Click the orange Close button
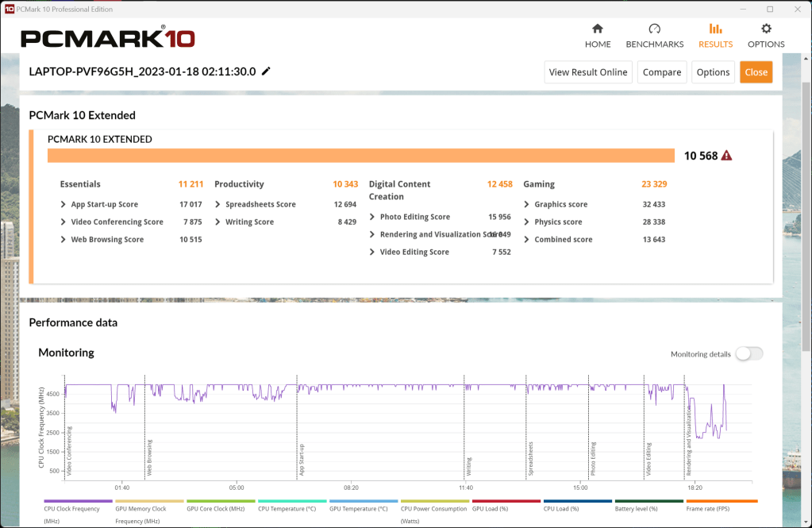Viewport: 812px width, 528px height. (756, 72)
